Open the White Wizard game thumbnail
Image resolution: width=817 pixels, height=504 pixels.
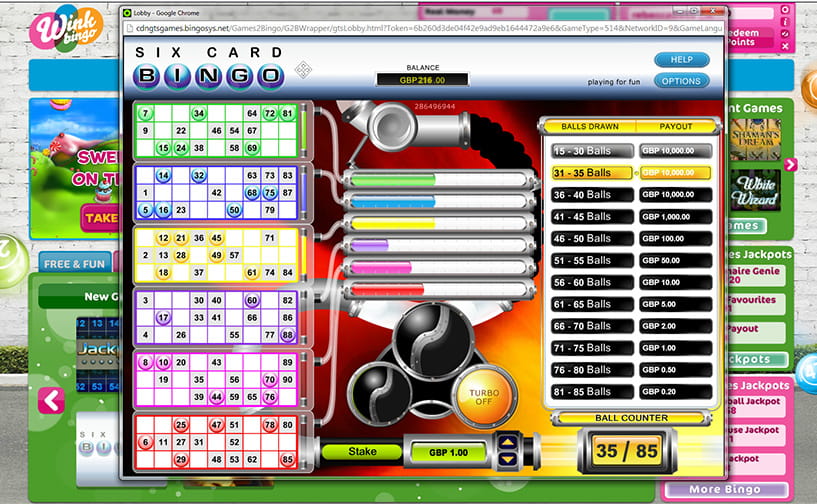point(755,190)
